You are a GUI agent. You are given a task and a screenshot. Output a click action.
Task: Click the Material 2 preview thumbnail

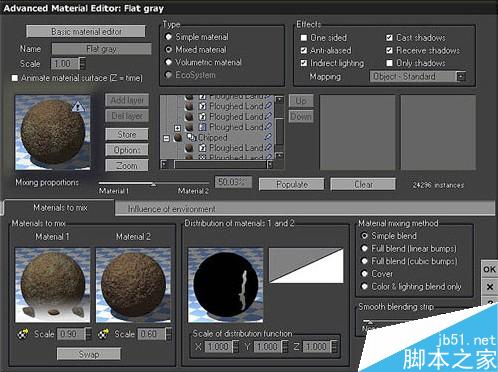point(133,285)
